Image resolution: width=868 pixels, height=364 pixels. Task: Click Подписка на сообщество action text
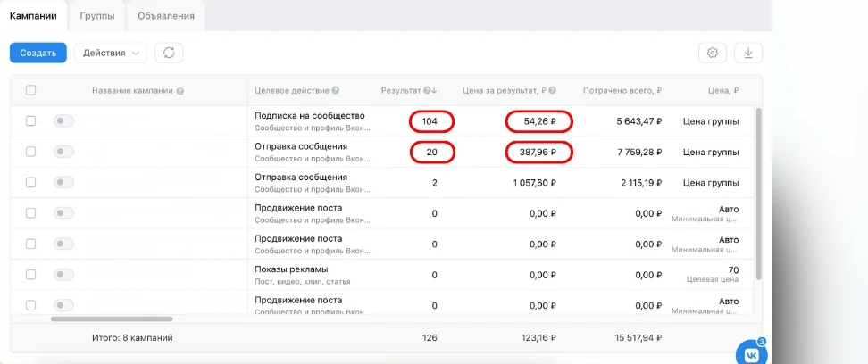click(310, 116)
